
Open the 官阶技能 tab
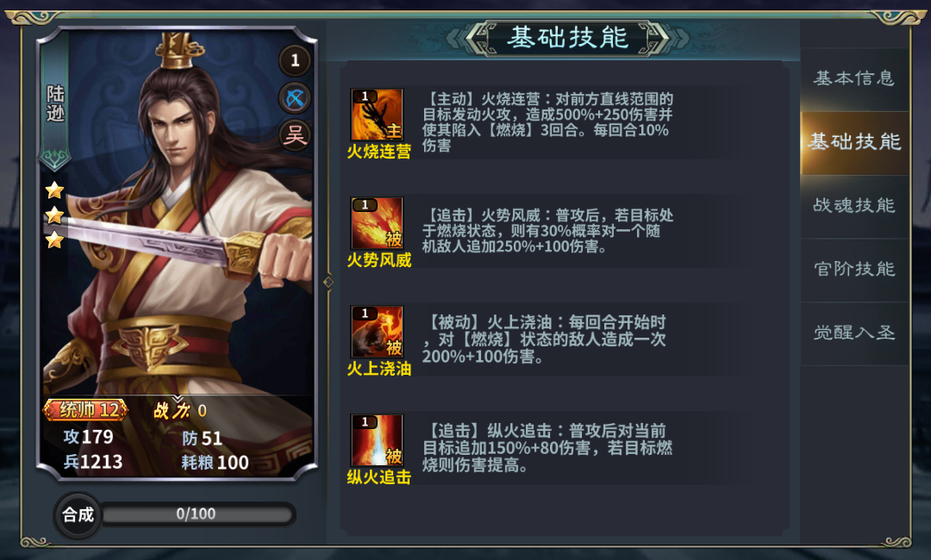[x=854, y=269]
